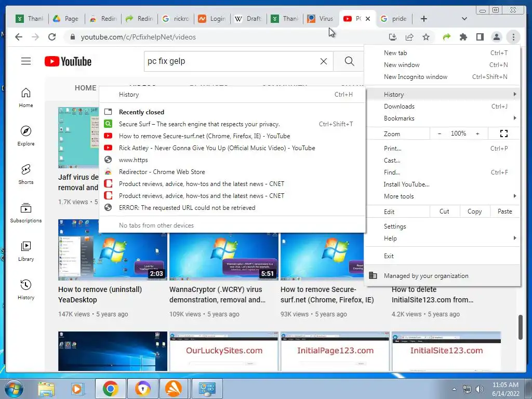532x399 pixels.
Task: Open Explore in YouTube sidebar
Action: 26,136
